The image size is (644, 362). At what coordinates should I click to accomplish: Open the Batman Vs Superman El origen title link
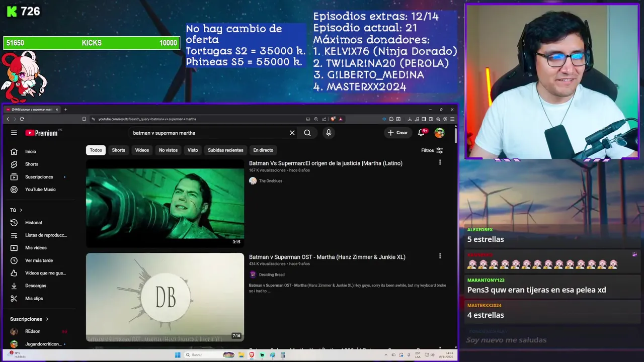click(x=326, y=163)
